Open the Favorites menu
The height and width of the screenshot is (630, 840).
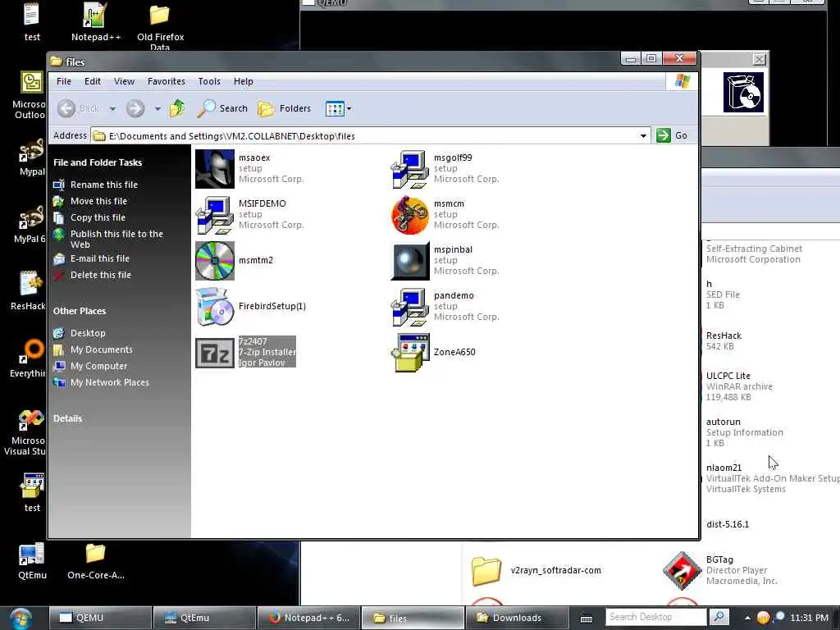pyautogui.click(x=166, y=81)
